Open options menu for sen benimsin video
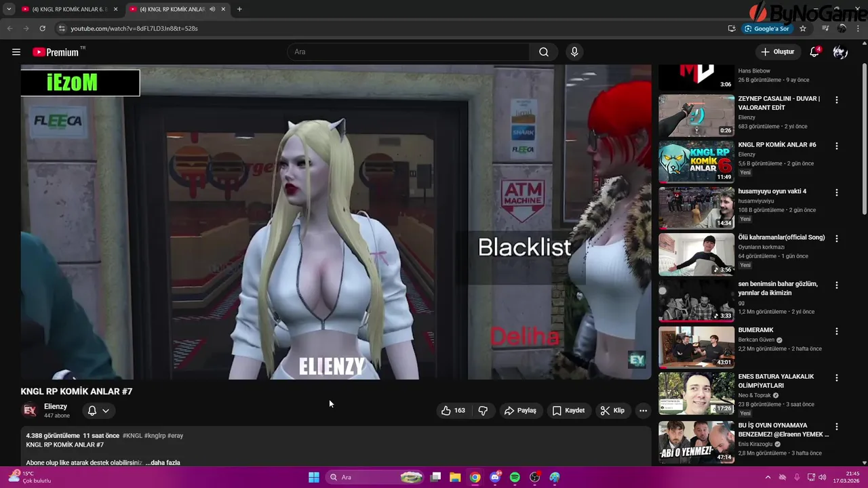This screenshot has width=868, height=488. [836, 285]
